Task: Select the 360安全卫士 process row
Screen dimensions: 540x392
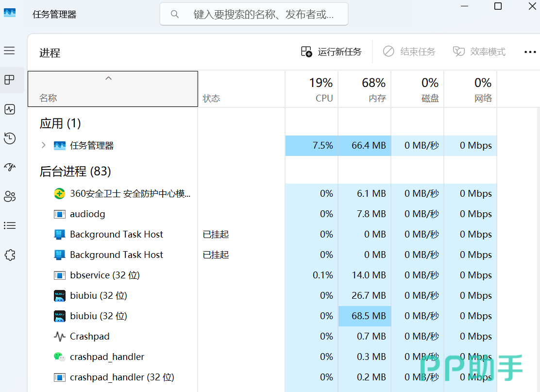Action: (x=130, y=194)
